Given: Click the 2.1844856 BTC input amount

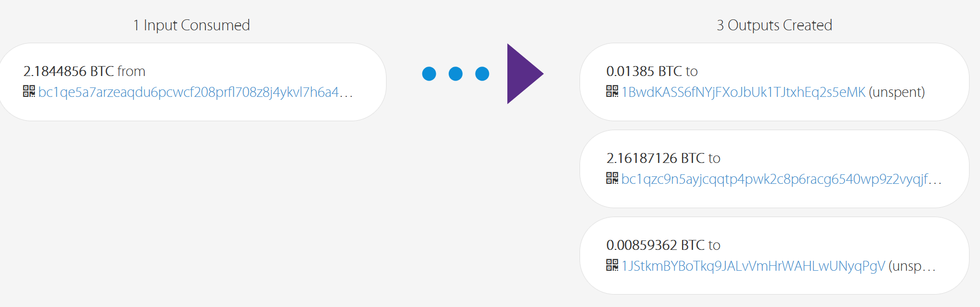Looking at the screenshot, I should [x=69, y=72].
